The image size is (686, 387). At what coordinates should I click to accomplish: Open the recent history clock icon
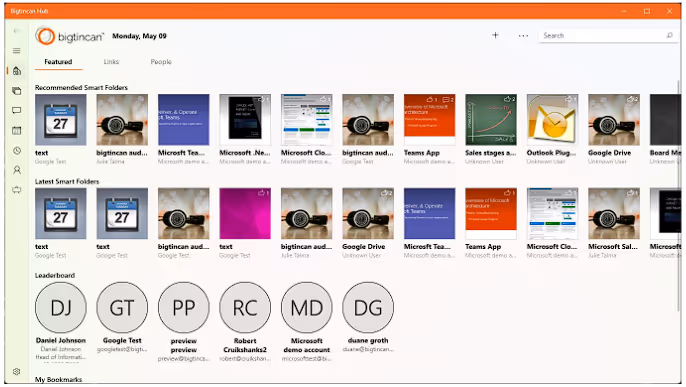coord(17,150)
